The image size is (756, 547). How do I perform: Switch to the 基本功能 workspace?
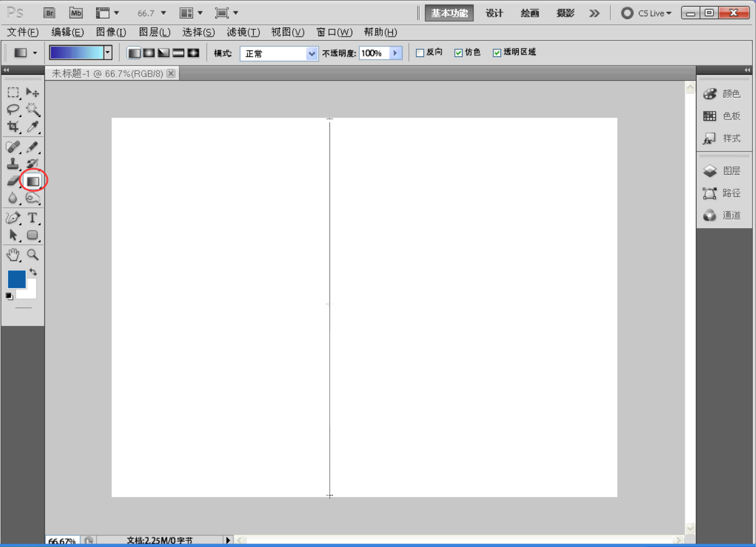[449, 13]
